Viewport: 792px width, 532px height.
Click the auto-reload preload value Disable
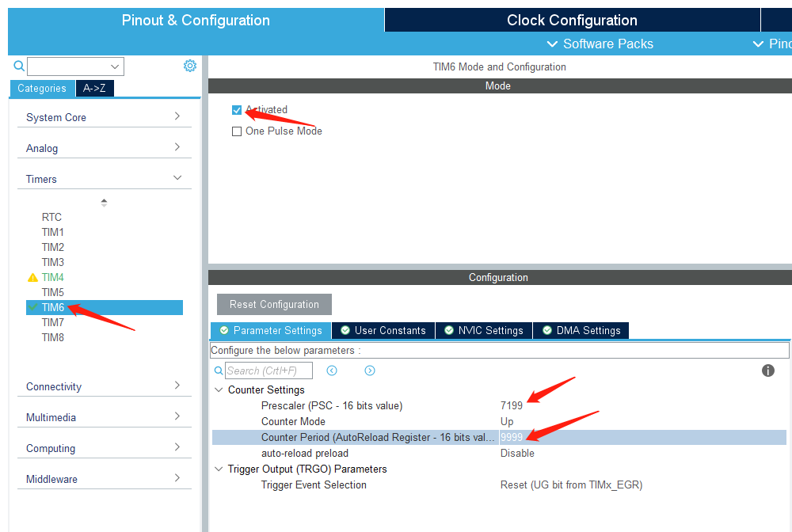coord(517,454)
